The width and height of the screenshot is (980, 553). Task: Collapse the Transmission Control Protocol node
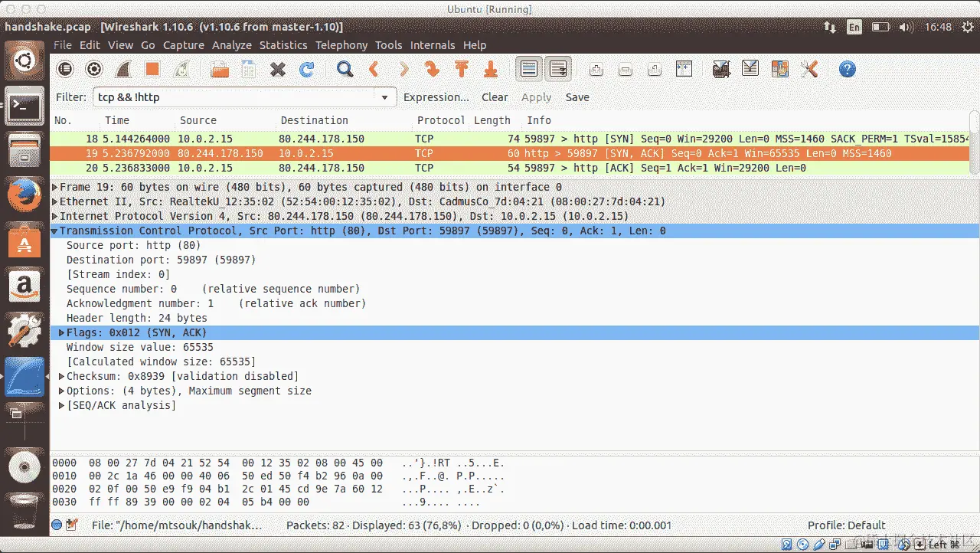(55, 231)
